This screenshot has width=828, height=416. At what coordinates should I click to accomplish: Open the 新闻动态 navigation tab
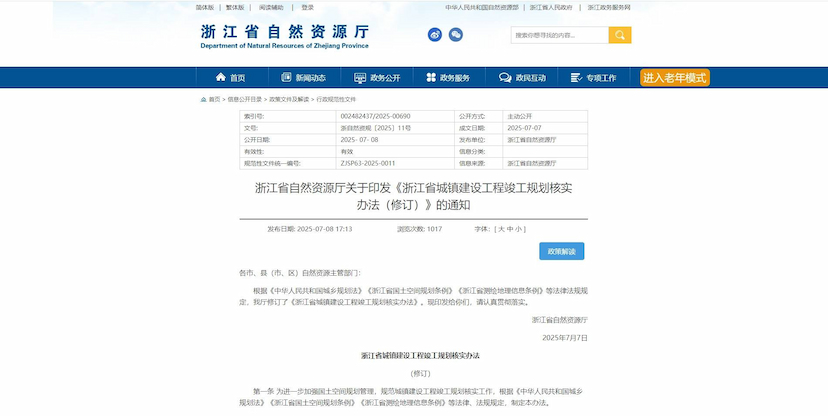[x=304, y=78]
